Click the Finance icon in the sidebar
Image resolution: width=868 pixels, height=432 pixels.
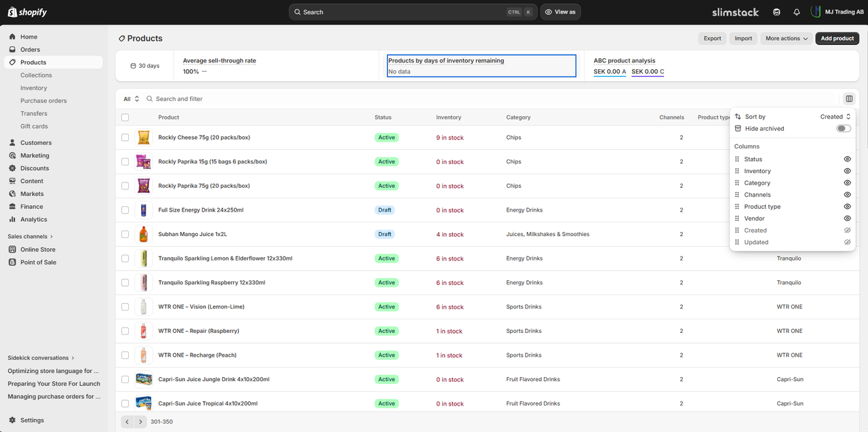pos(12,207)
